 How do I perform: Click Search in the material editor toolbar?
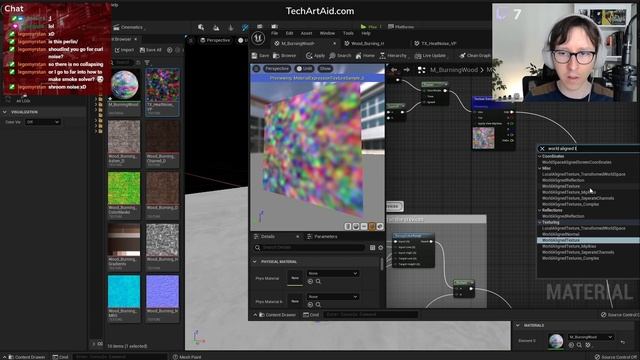[340, 56]
